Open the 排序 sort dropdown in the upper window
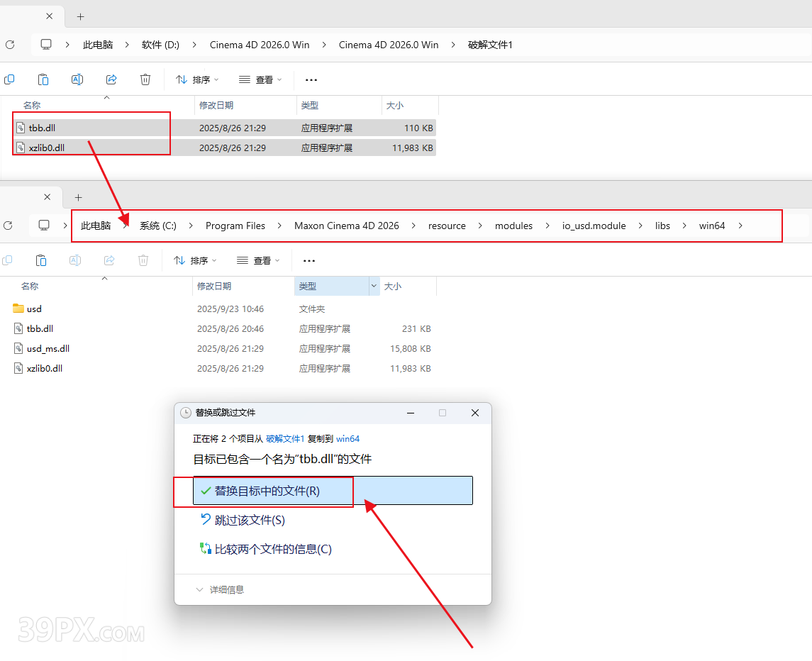The width and height of the screenshot is (812, 661). (197, 80)
